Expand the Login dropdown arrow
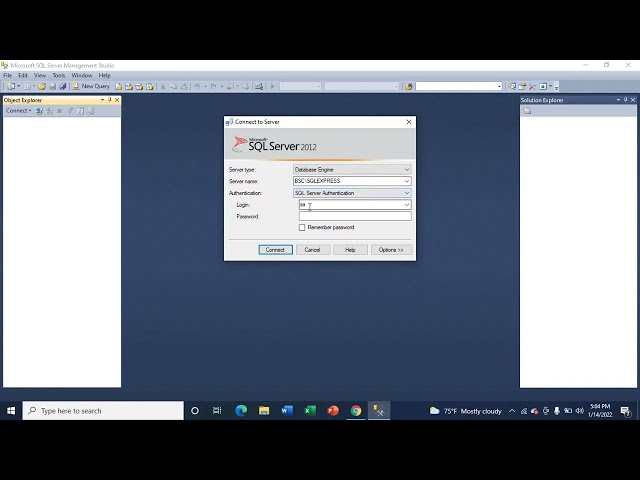Screen dimensions: 640x480 click(407, 205)
